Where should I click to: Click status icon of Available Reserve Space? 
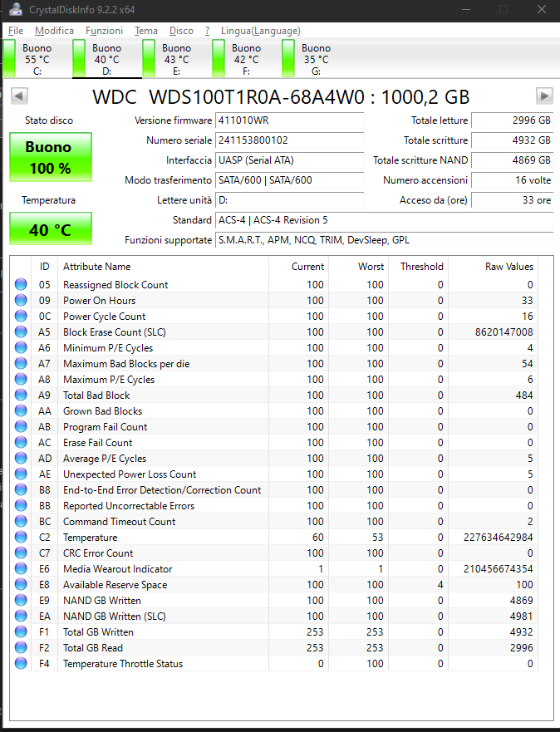21,584
